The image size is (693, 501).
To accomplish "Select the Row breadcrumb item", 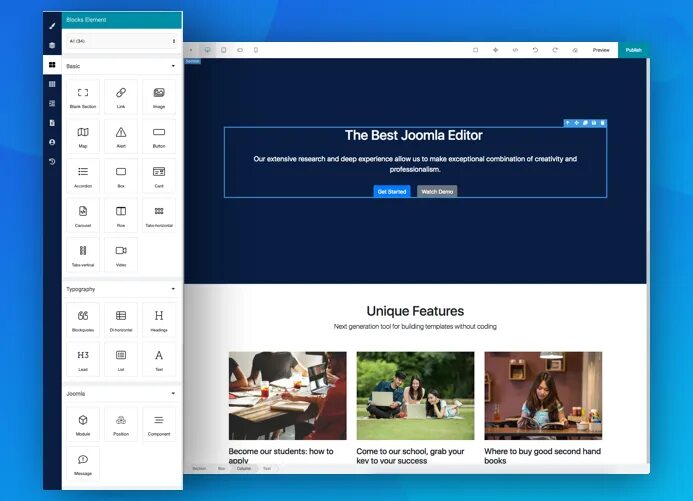I will click(x=221, y=468).
